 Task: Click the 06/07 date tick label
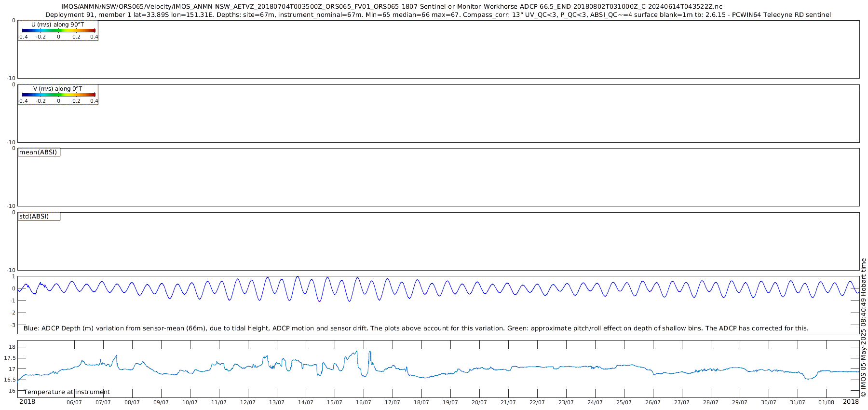click(x=74, y=402)
